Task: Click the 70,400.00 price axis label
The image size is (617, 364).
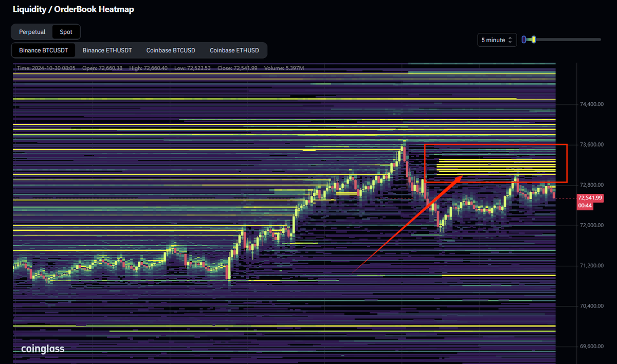Action: point(591,306)
